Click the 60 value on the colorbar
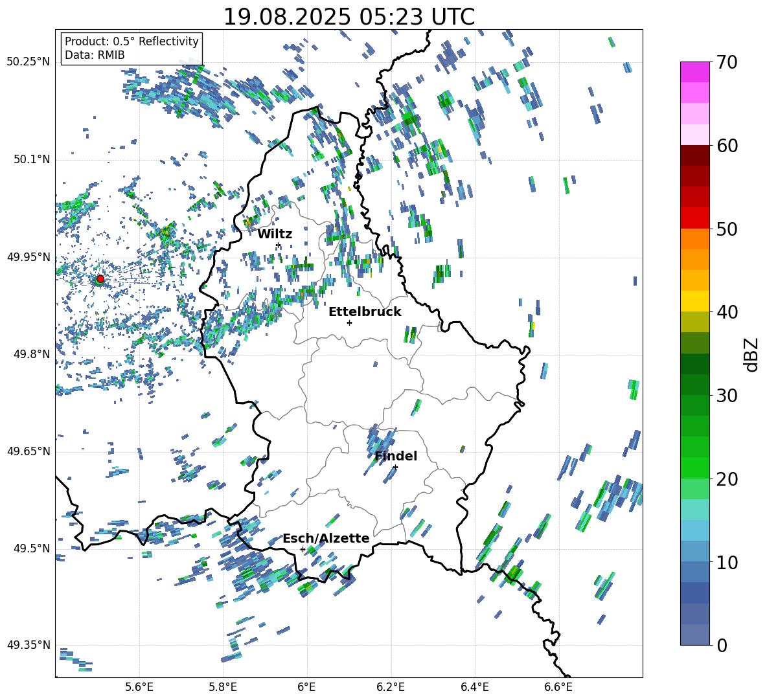767x700 pixels. click(x=727, y=146)
